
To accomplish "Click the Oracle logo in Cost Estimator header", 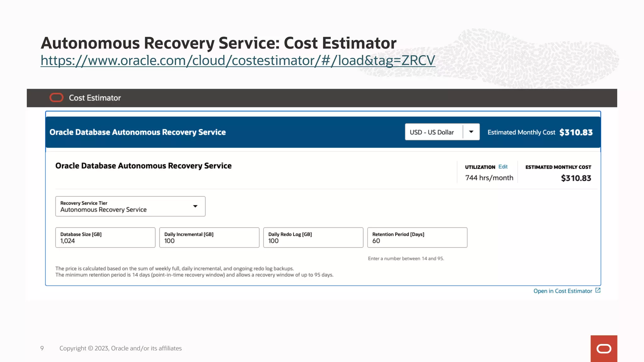I will (57, 98).
